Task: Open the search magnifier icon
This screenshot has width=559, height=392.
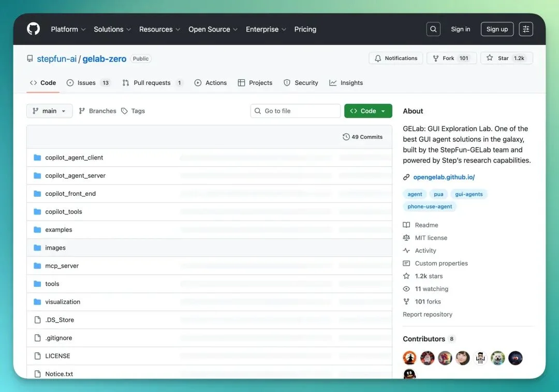Action: [x=433, y=30]
